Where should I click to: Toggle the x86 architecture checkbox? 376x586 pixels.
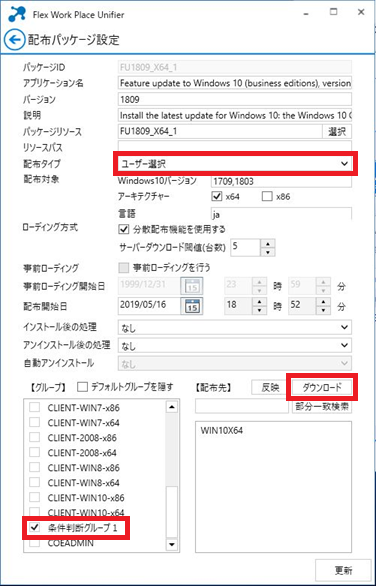coord(267,197)
